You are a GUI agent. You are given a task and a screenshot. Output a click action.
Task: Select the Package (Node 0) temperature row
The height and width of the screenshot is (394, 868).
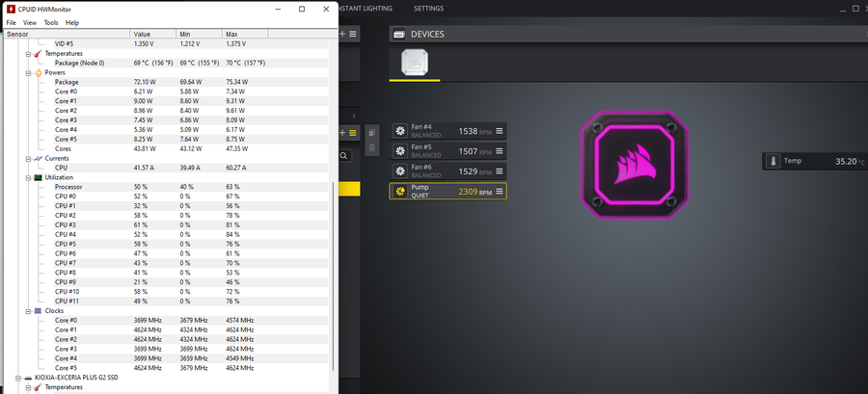pos(191,63)
